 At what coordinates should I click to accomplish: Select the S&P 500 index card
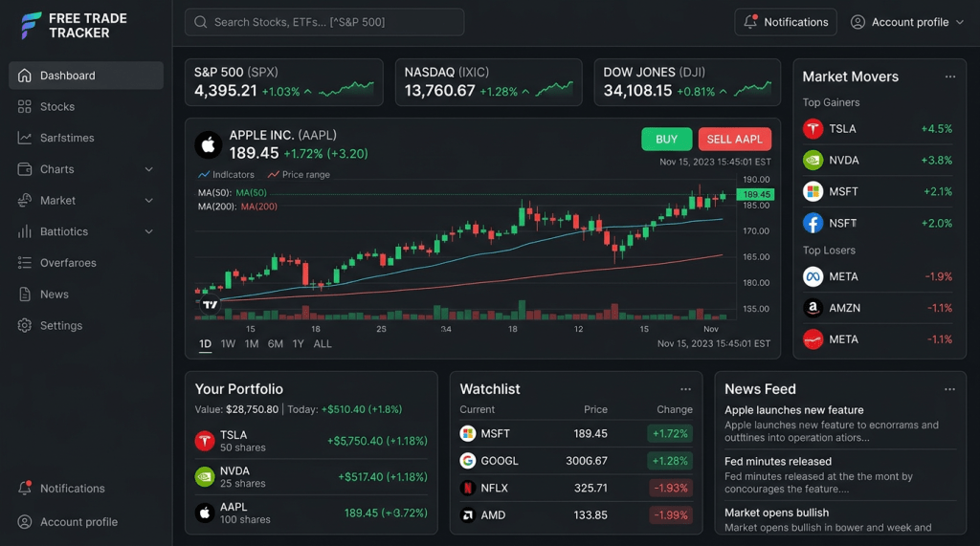tap(283, 82)
